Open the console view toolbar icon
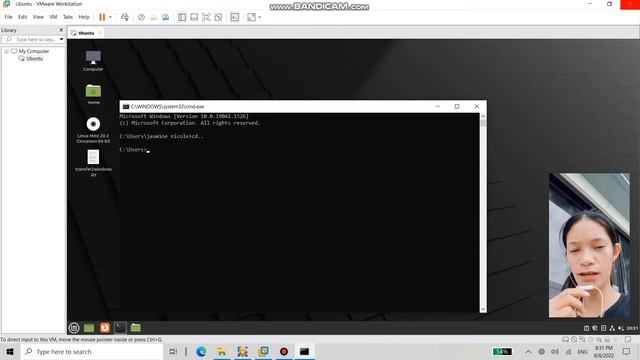Image resolution: width=640 pixels, height=360 pixels. tap(235, 17)
